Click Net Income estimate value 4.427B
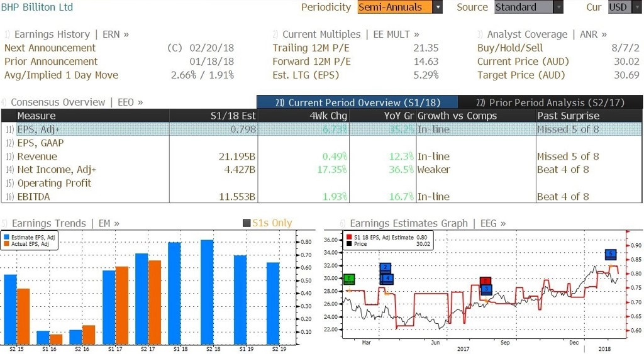The image size is (644, 354). 240,170
